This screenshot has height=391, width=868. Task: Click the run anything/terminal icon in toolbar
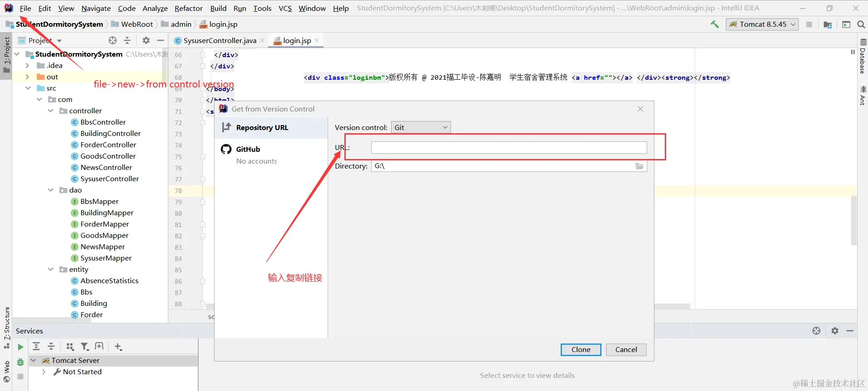[x=846, y=24]
